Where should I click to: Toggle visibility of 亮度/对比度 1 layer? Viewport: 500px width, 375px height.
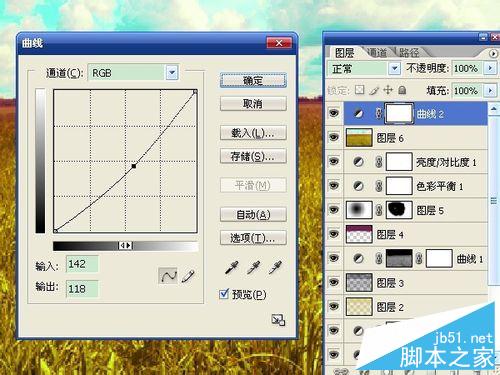pyautogui.click(x=334, y=161)
